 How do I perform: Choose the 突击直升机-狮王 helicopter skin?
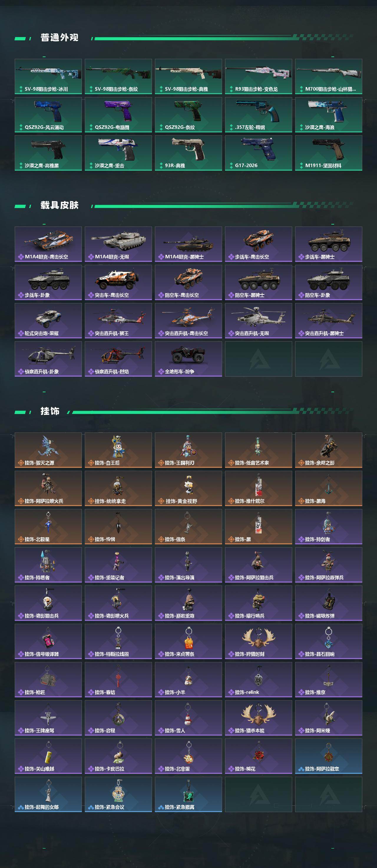118,321
